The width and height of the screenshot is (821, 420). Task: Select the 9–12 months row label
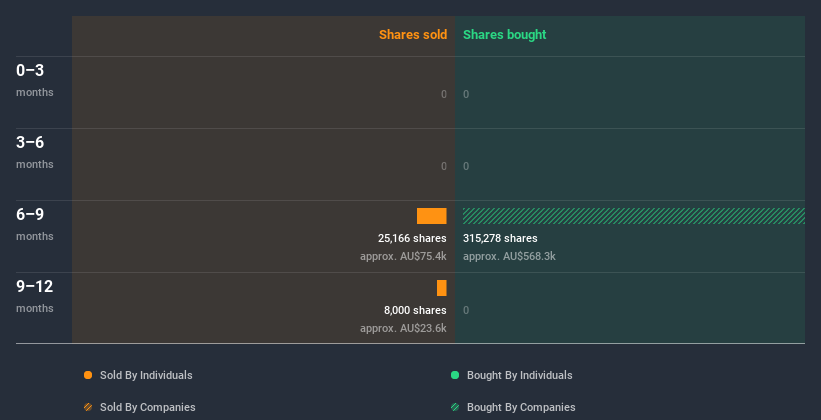pyautogui.click(x=35, y=296)
